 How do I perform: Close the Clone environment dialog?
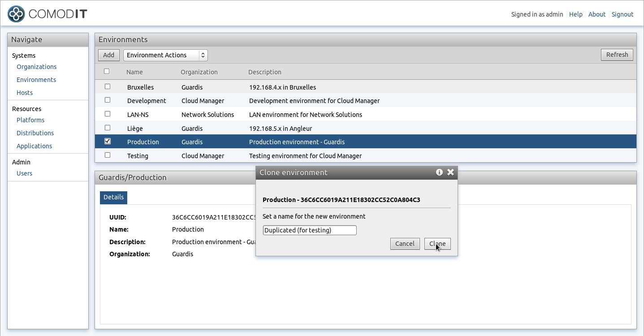point(450,172)
